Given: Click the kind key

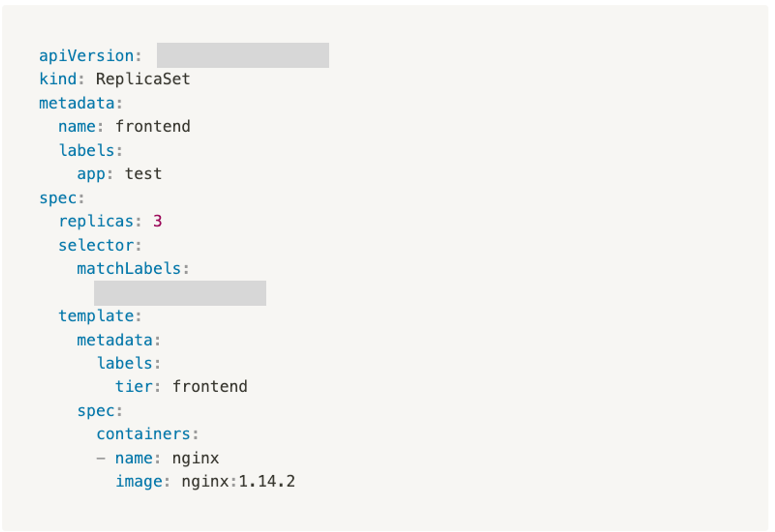Looking at the screenshot, I should 57,79.
